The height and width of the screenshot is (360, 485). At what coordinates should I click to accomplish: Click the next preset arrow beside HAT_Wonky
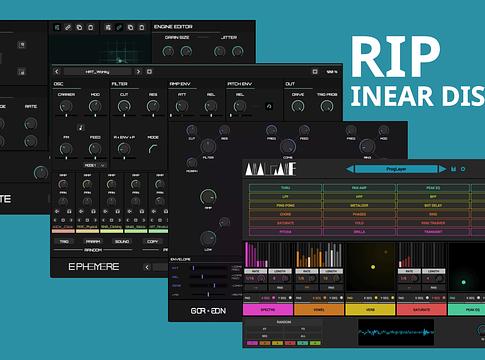(x=138, y=71)
